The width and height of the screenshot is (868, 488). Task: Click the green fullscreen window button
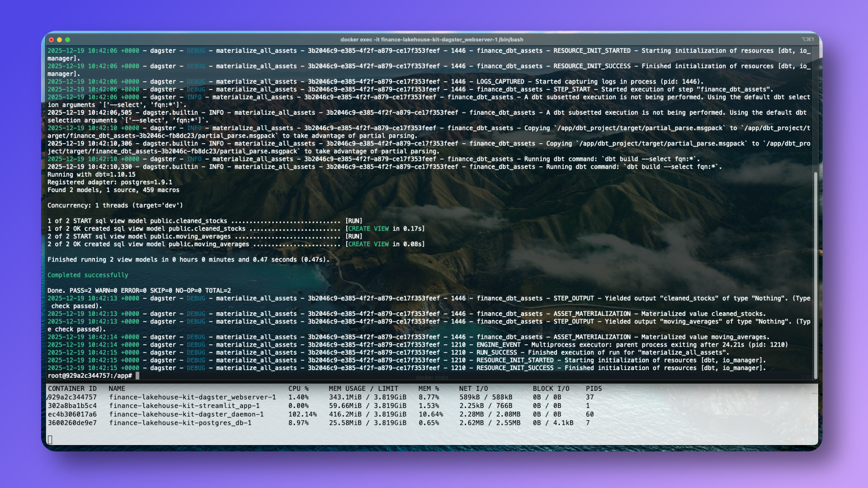pyautogui.click(x=67, y=40)
